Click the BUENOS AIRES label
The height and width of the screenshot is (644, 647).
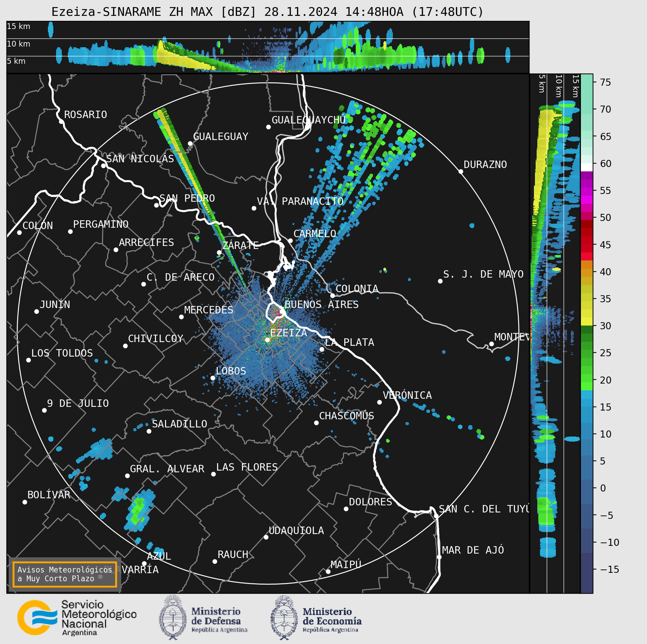coord(322,305)
